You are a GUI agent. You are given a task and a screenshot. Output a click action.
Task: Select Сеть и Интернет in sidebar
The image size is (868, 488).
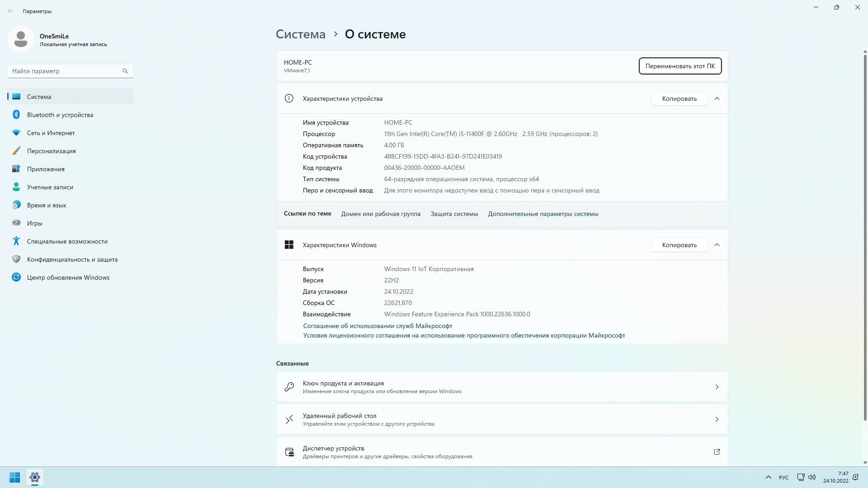(x=51, y=133)
